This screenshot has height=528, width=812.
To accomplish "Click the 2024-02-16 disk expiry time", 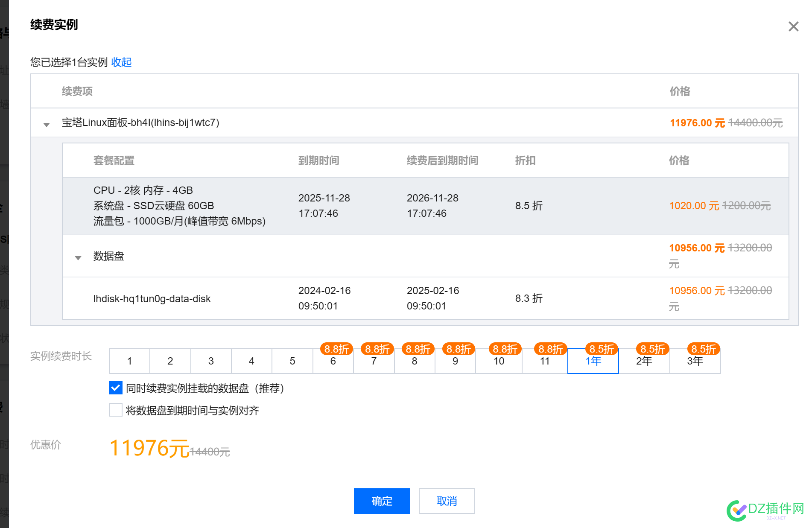I will click(x=324, y=298).
